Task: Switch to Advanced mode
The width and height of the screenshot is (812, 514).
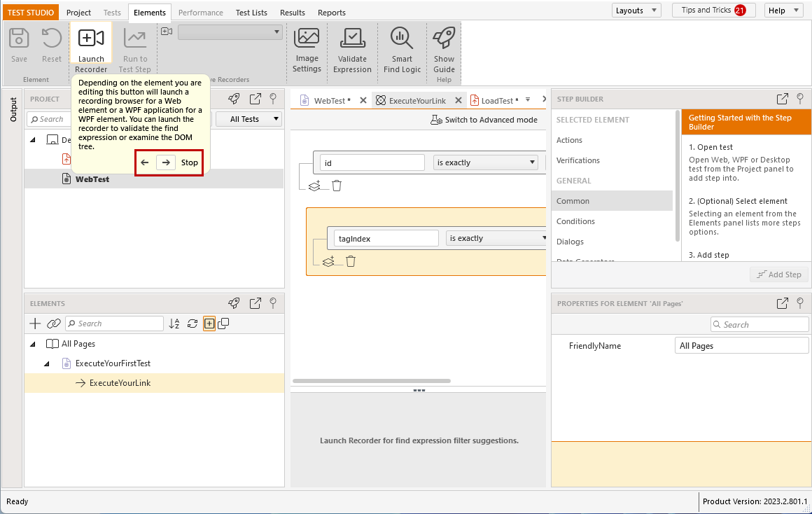Action: pos(484,120)
